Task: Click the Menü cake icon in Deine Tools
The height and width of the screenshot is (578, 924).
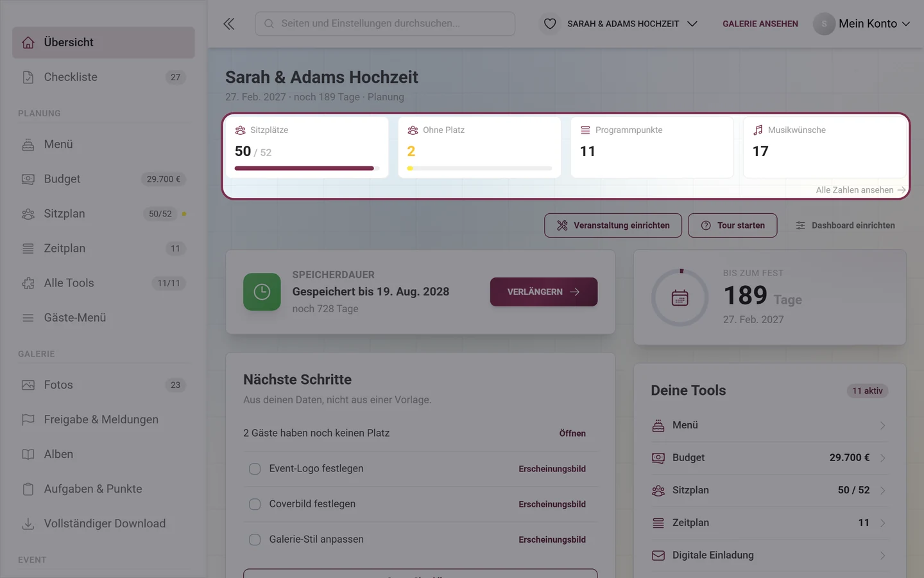Action: click(658, 426)
